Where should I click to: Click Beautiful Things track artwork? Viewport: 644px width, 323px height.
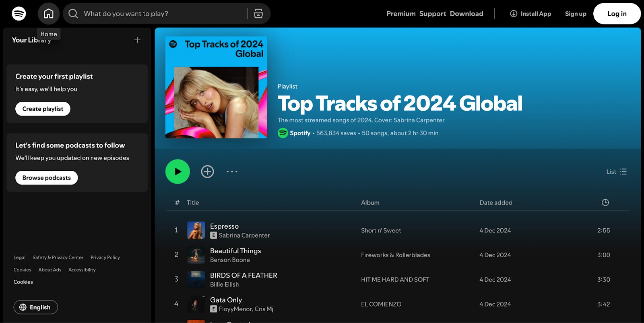tap(196, 255)
